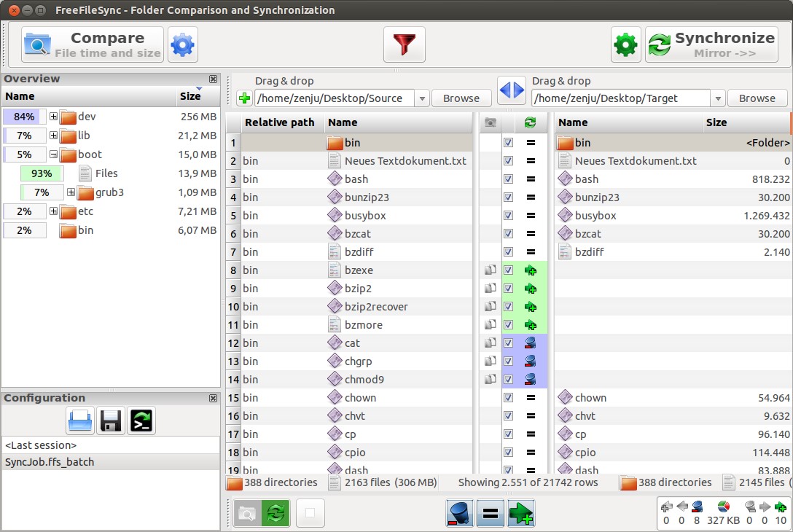Image resolution: width=793 pixels, height=532 pixels.
Task: Sort by Relative path column header
Action: [x=279, y=122]
